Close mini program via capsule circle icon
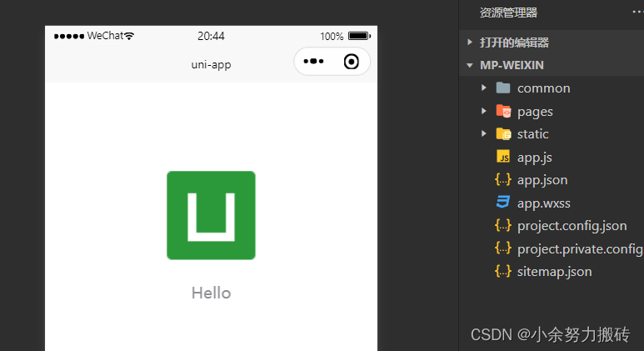This screenshot has width=644, height=351. click(352, 62)
